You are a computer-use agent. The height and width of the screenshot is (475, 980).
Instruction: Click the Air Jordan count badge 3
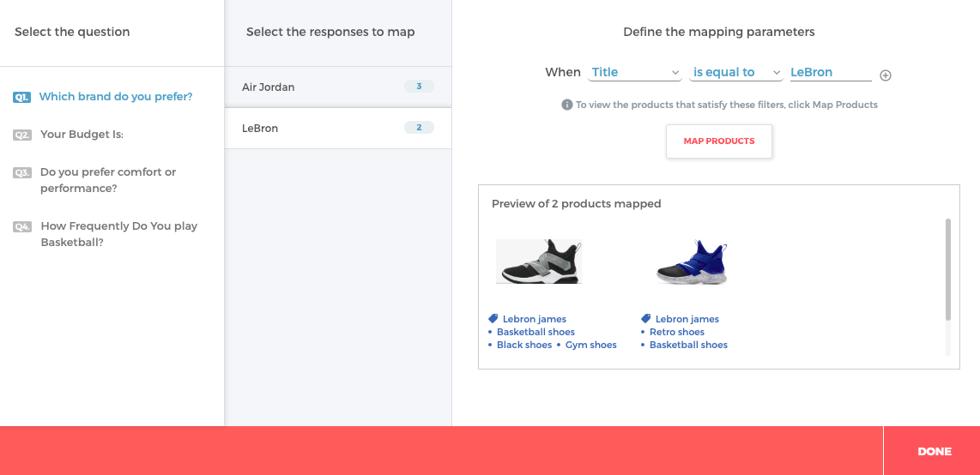[x=419, y=86]
